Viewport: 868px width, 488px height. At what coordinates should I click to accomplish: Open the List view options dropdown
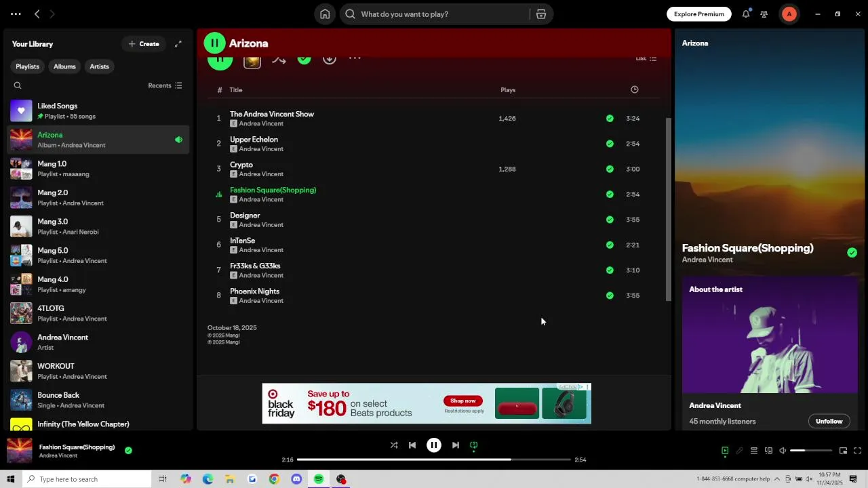coord(646,58)
